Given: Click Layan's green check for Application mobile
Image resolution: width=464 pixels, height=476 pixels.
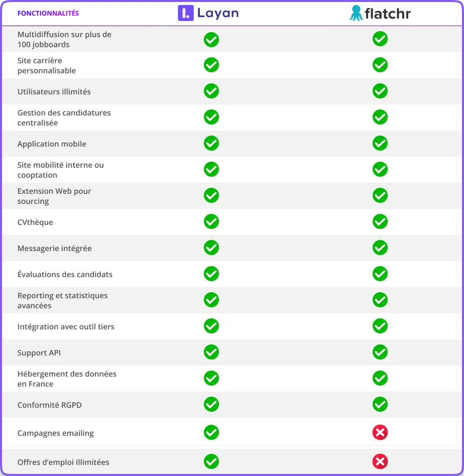Looking at the screenshot, I should pos(211,143).
